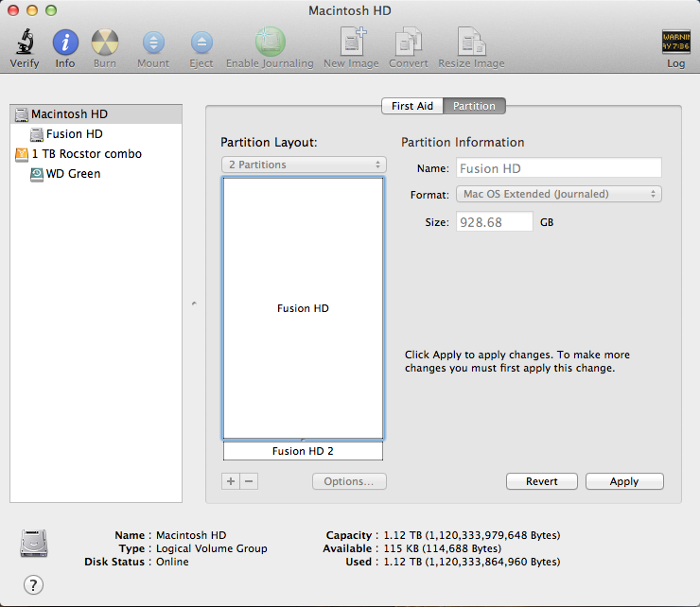700x607 pixels.
Task: Select Fusion HD volume in sidebar
Action: pos(96,134)
